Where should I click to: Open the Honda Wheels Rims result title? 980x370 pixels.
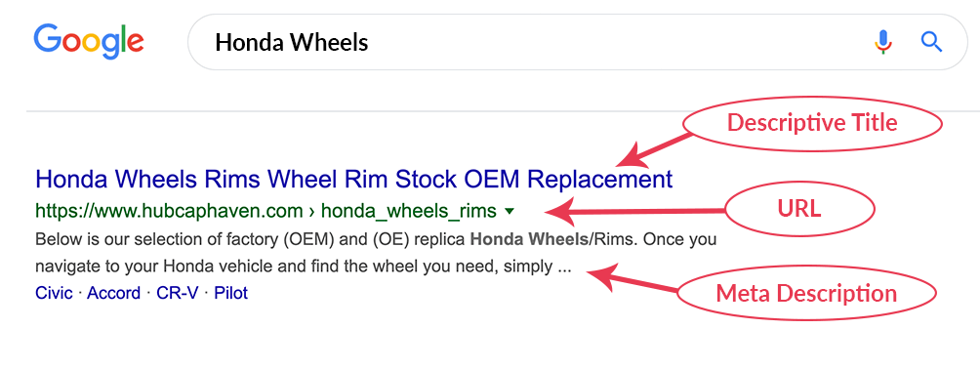click(354, 180)
